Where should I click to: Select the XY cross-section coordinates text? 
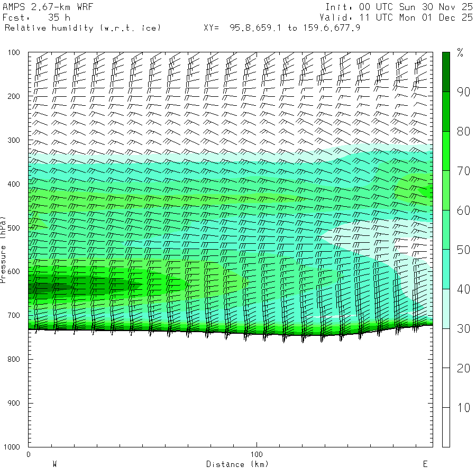[282, 28]
